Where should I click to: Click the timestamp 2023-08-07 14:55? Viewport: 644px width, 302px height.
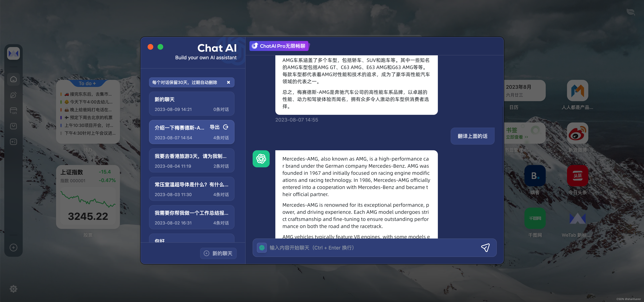point(296,120)
